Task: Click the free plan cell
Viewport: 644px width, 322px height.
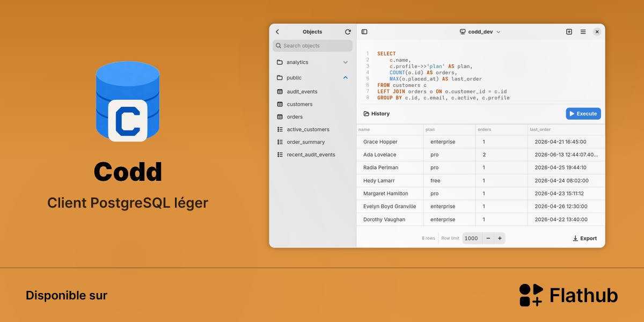Action: pos(449,181)
